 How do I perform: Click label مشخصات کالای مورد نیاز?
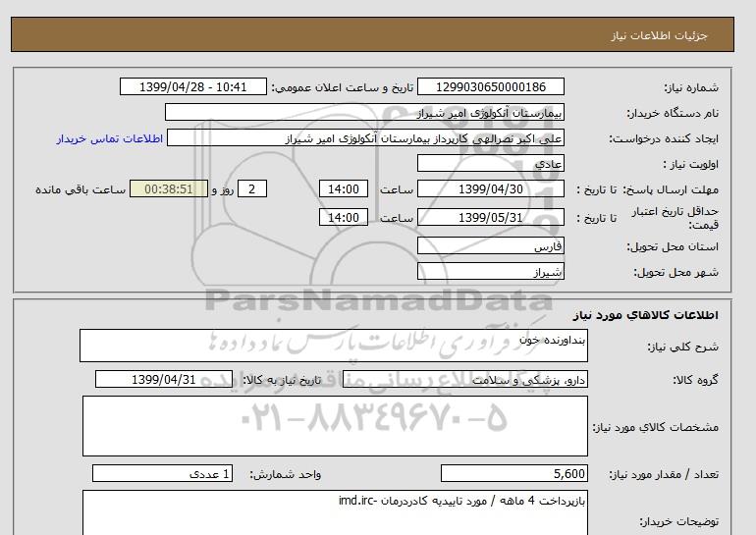tap(655, 427)
